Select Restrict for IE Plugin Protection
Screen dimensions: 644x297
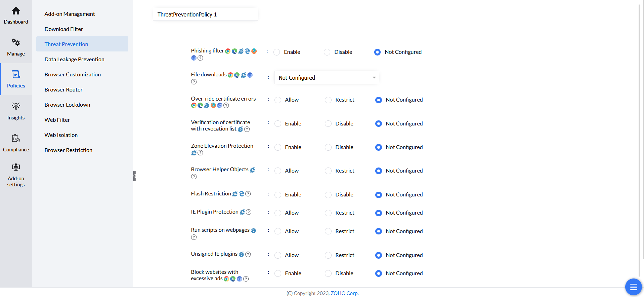(x=328, y=213)
